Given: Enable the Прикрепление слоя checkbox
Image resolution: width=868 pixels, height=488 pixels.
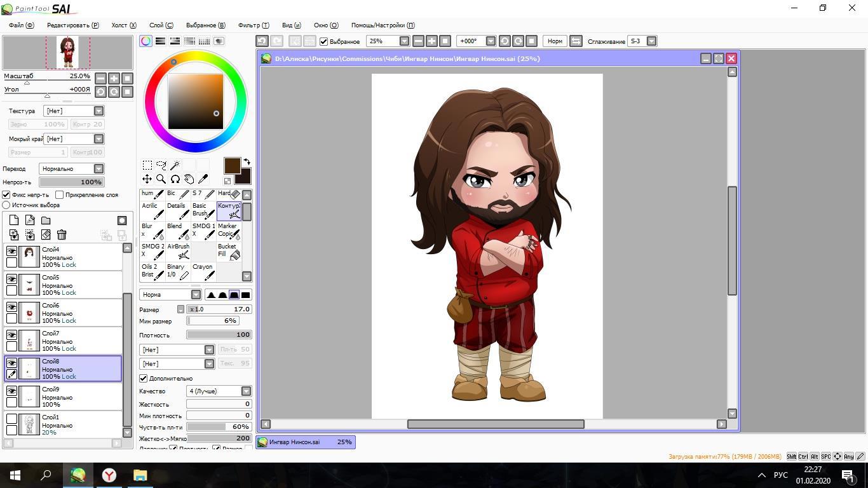Looking at the screenshot, I should tap(60, 195).
